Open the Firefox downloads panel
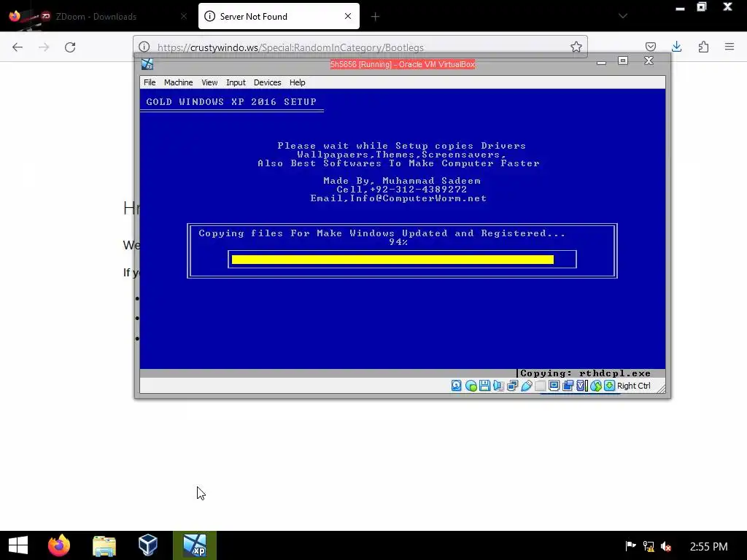 [676, 47]
